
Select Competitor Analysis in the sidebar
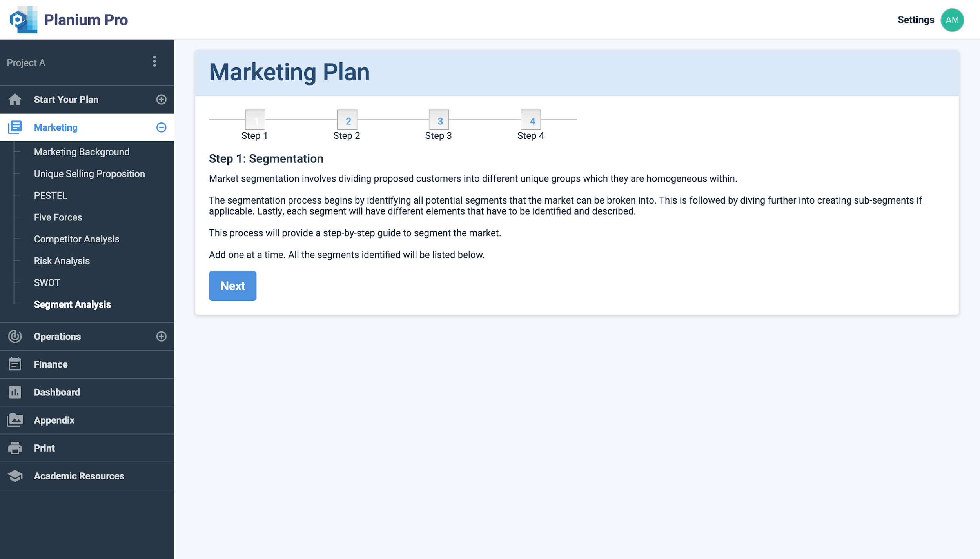click(x=76, y=239)
